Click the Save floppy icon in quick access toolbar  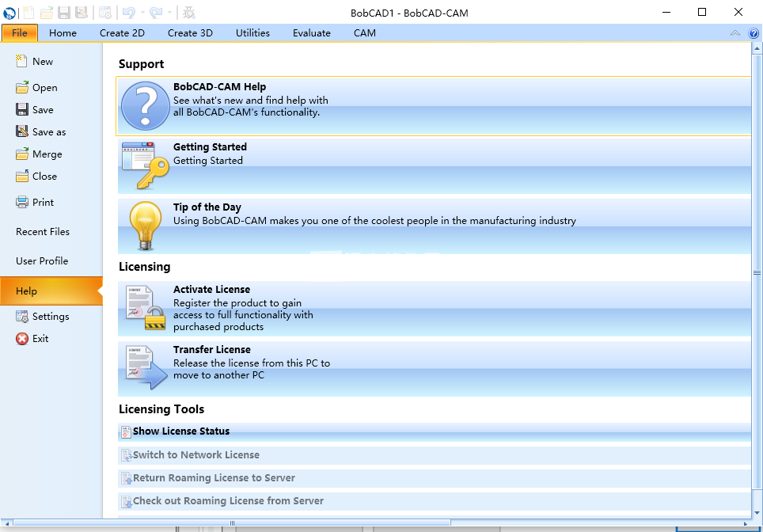[x=64, y=13]
